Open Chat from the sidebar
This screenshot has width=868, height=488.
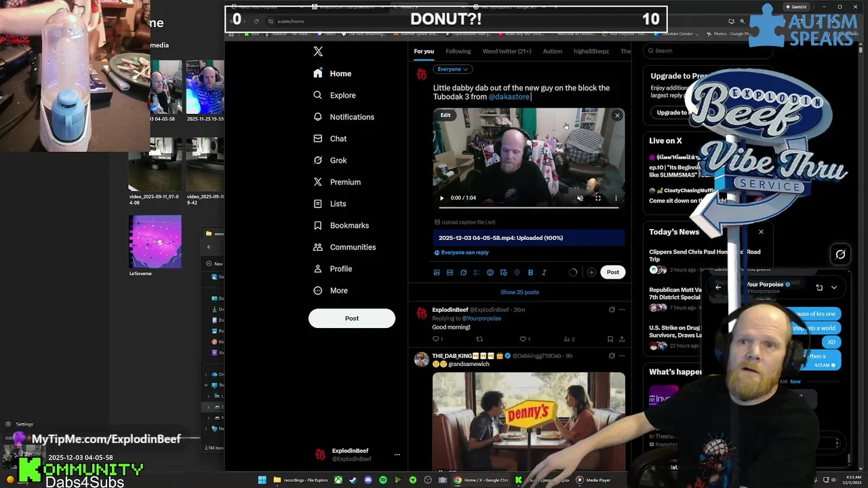pyautogui.click(x=330, y=138)
